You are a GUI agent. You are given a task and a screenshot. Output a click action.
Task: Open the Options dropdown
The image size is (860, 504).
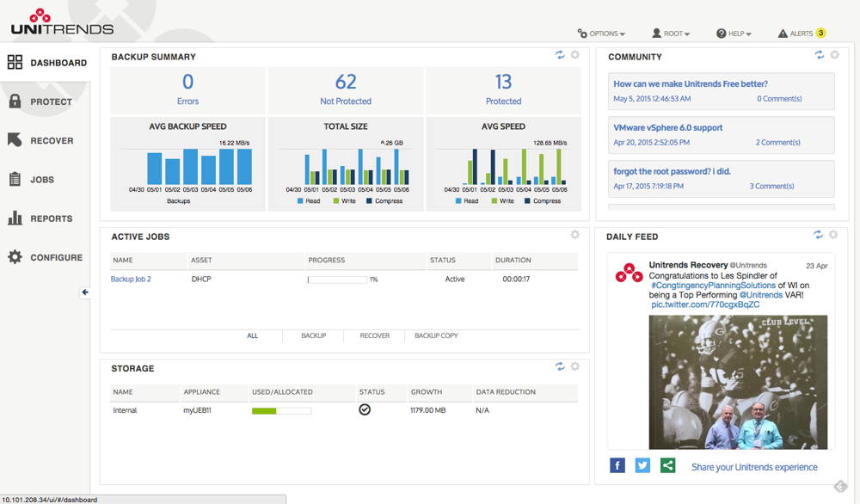[x=600, y=33]
